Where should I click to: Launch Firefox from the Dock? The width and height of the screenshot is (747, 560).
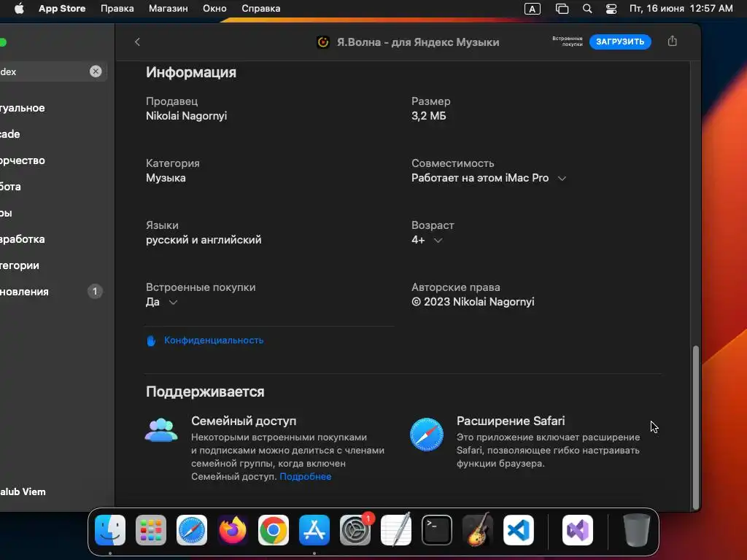click(x=233, y=530)
